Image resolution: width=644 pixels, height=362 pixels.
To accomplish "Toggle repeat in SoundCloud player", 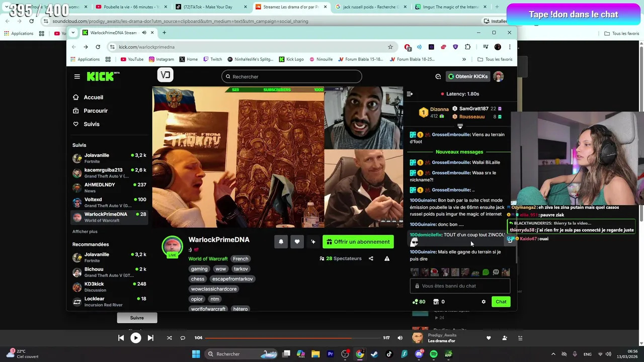I will click(183, 338).
